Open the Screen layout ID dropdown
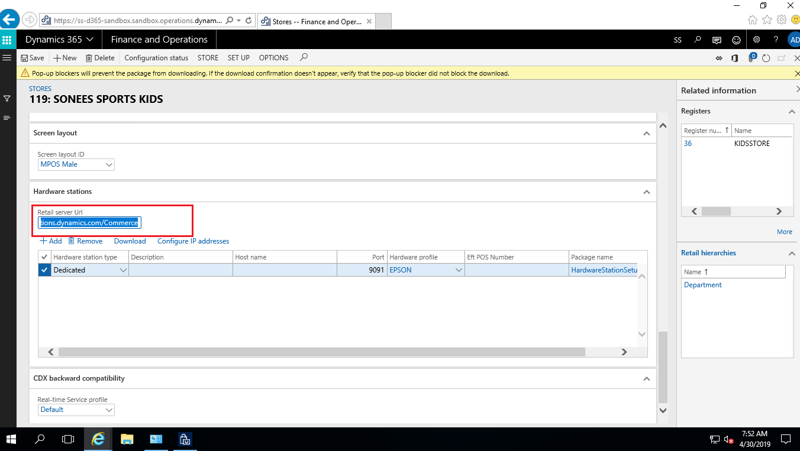800x451 pixels. (109, 165)
